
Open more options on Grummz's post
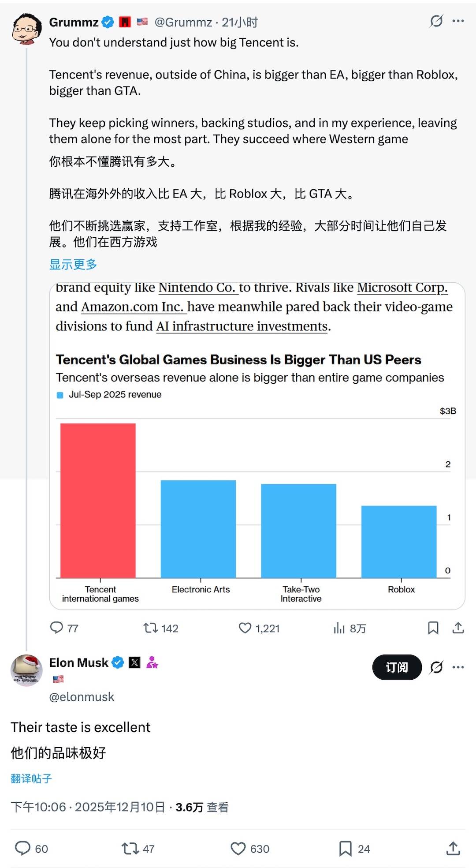(x=458, y=21)
